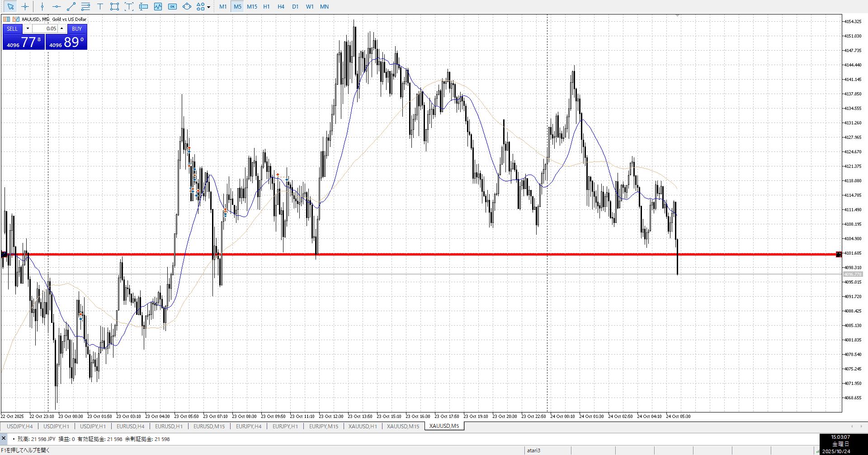
Task: Increase lot volume with up arrow
Action: pyautogui.click(x=62, y=28)
